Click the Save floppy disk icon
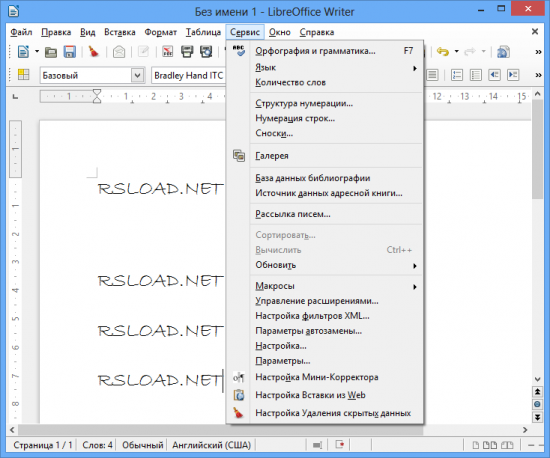The image size is (550, 458). pyautogui.click(x=70, y=52)
